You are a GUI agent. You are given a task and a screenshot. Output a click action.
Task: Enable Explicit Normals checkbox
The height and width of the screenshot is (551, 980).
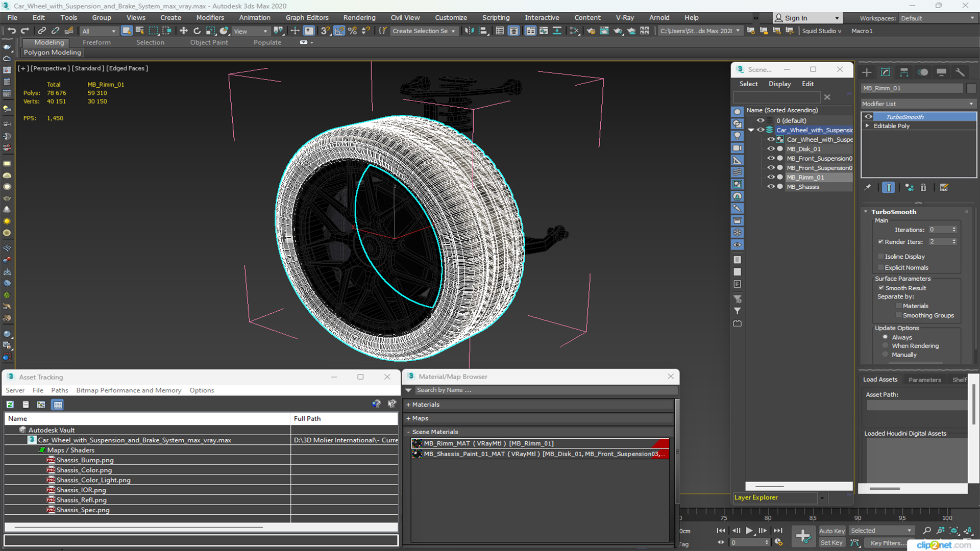[880, 267]
